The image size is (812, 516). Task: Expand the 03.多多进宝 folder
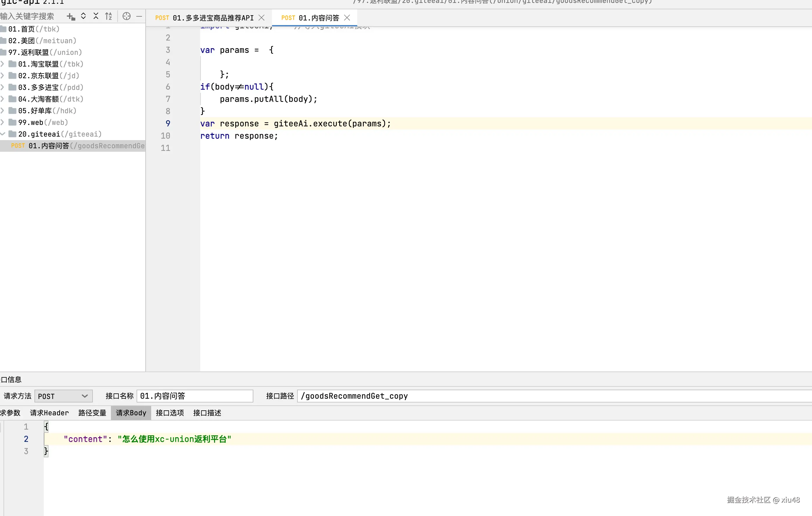tap(3, 87)
